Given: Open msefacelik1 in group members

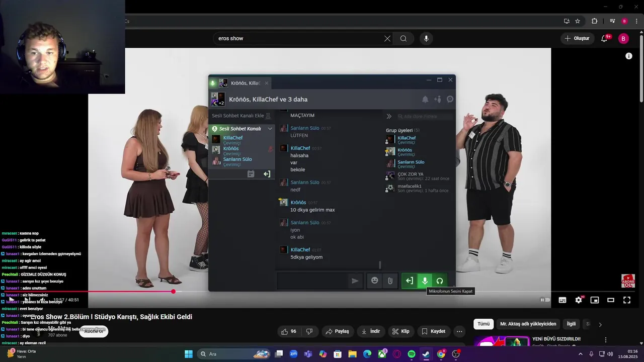Looking at the screenshot, I should (418, 188).
